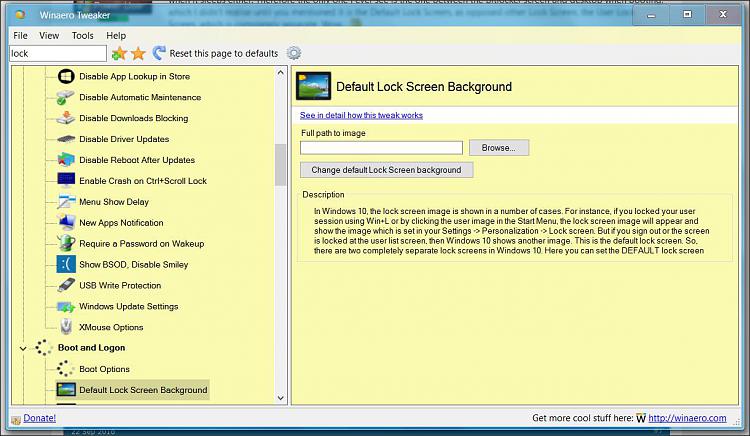Focus the Full path to image field
This screenshot has height=436, width=750.
(381, 148)
